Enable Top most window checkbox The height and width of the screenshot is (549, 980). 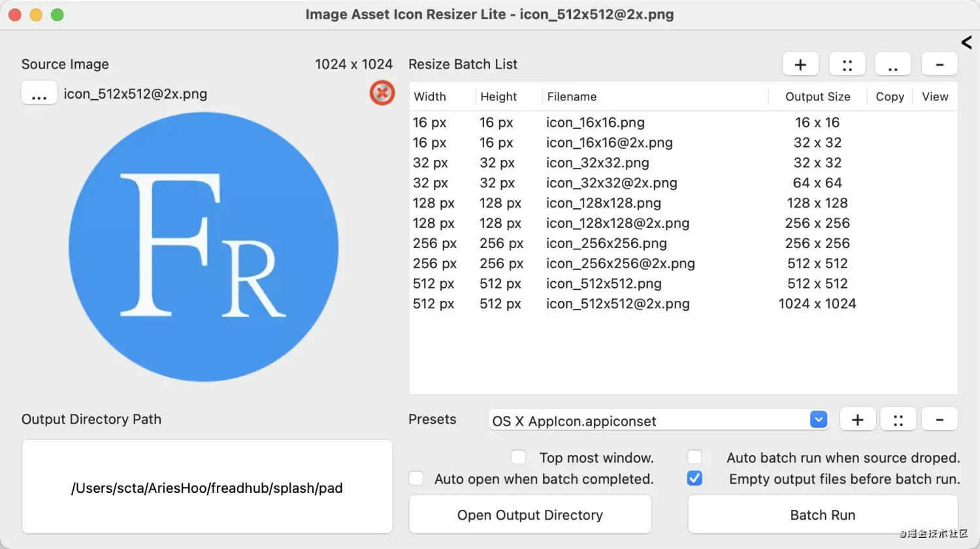[x=519, y=457]
